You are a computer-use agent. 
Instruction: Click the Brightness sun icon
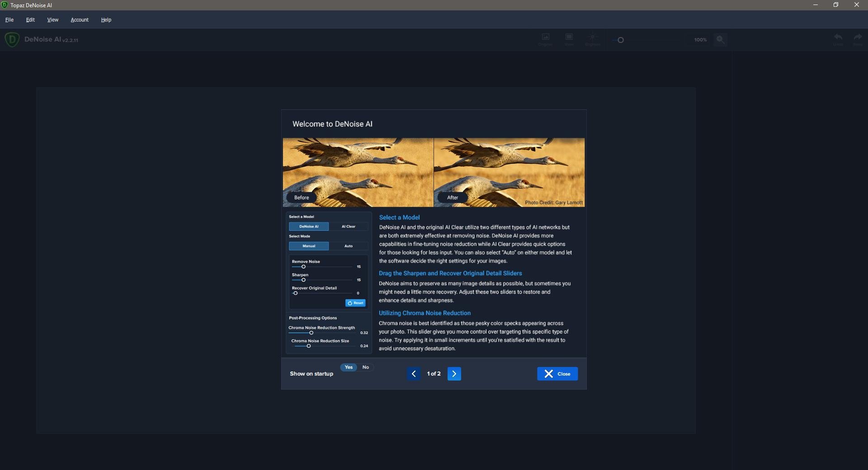pos(592,38)
